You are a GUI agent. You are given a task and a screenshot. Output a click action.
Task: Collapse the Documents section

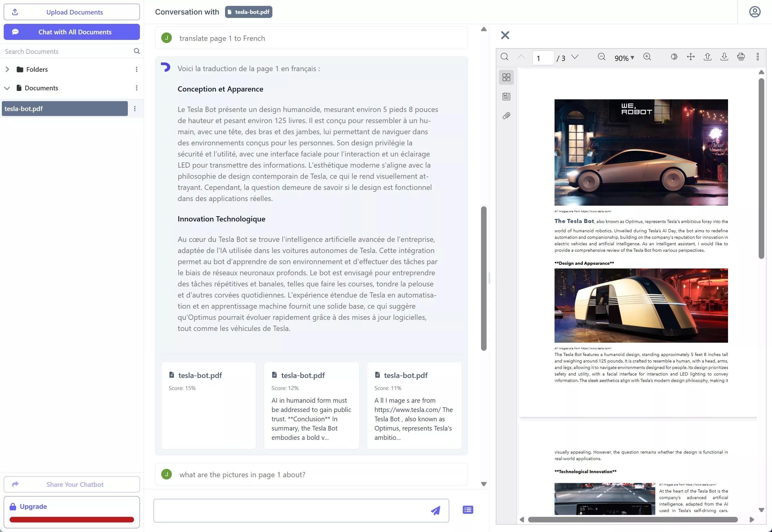pyautogui.click(x=7, y=88)
